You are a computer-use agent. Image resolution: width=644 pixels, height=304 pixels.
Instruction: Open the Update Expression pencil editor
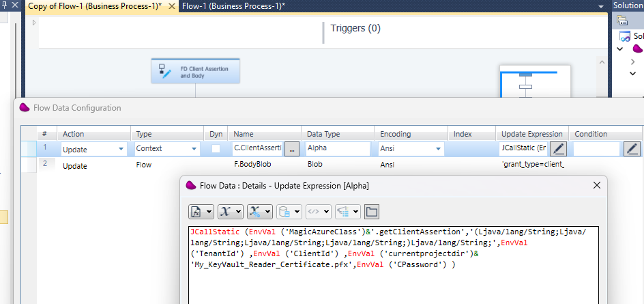[558, 148]
